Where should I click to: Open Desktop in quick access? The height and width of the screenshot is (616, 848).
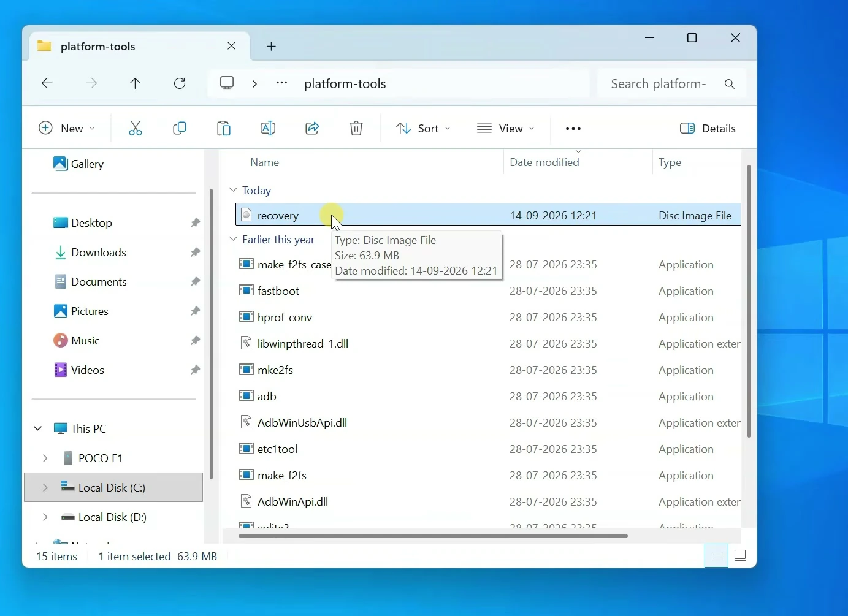83,223
